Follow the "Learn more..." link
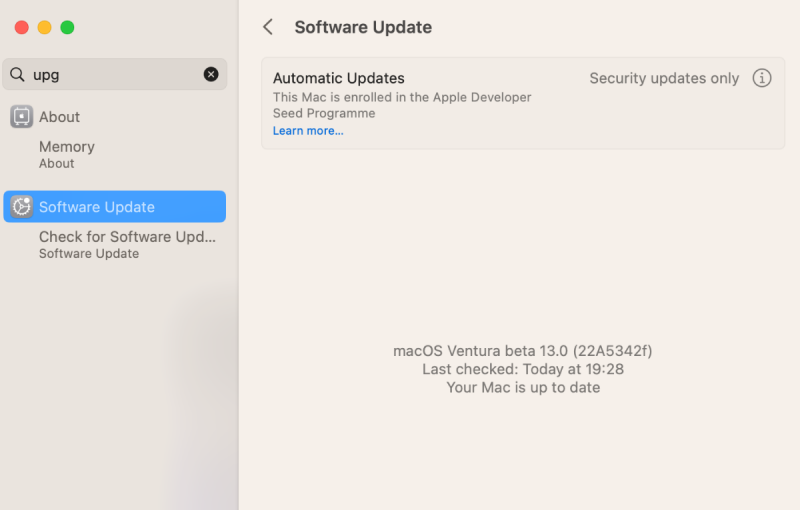The height and width of the screenshot is (510, 800). click(308, 131)
